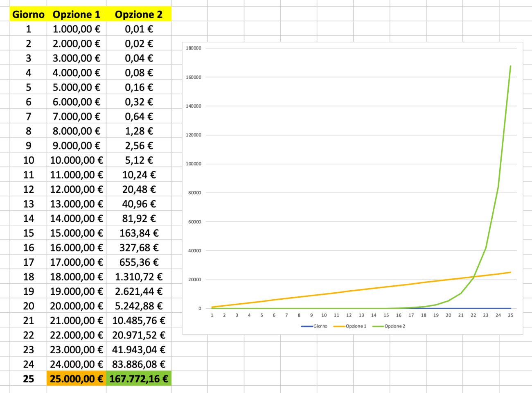
Task: Select the cell with 10,24 €
Action: [x=139, y=174]
